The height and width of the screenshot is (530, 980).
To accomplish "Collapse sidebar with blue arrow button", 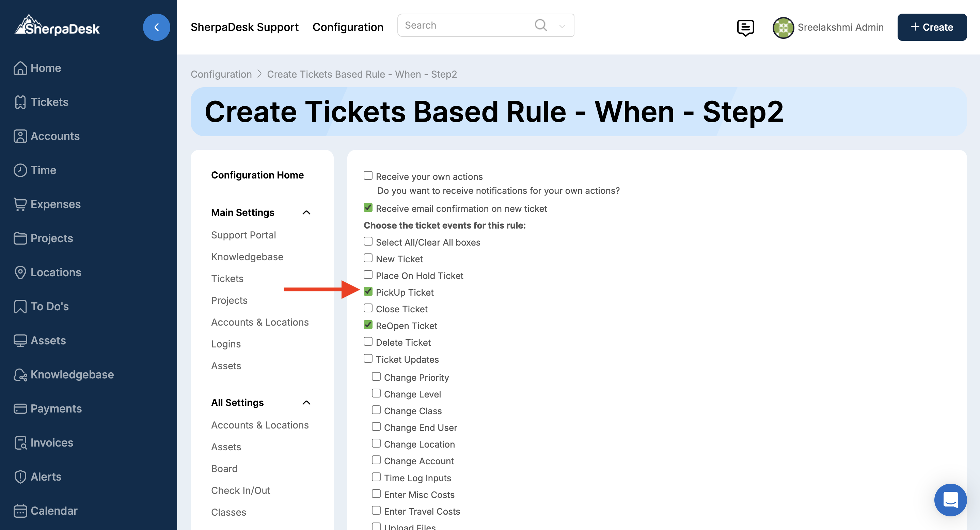I will pos(156,27).
